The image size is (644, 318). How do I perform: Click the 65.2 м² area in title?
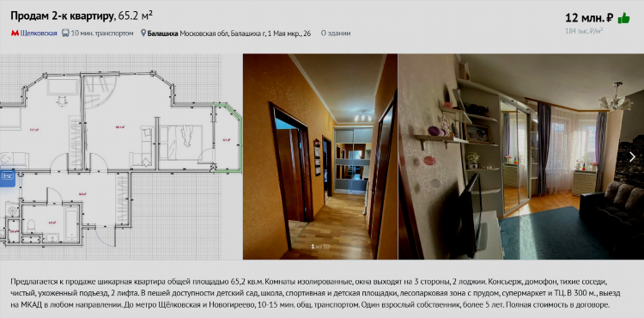coord(136,15)
